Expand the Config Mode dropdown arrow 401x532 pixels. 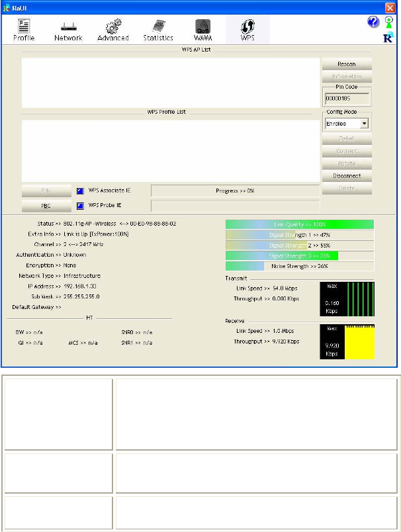364,124
